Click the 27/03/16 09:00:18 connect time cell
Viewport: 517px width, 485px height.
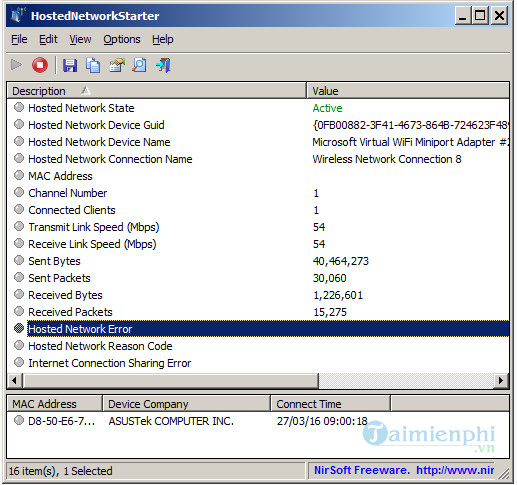pos(322,421)
